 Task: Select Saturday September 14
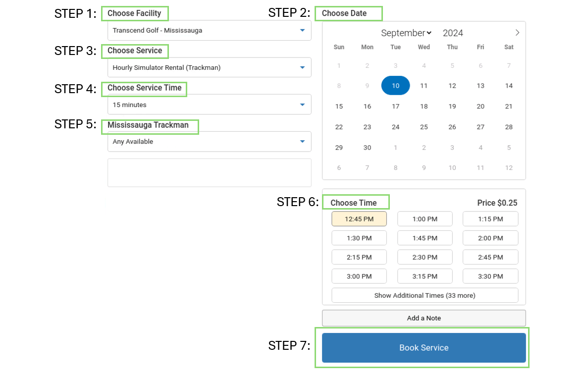click(x=509, y=86)
